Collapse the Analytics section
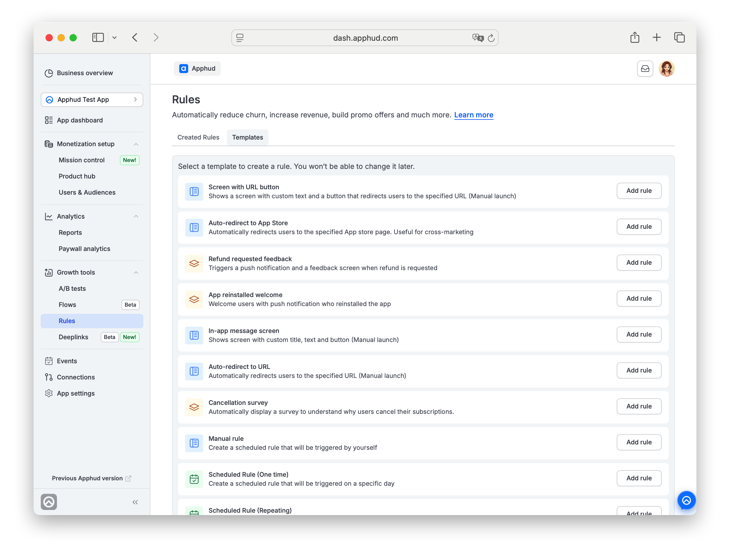Image resolution: width=730 pixels, height=560 pixels. [136, 217]
